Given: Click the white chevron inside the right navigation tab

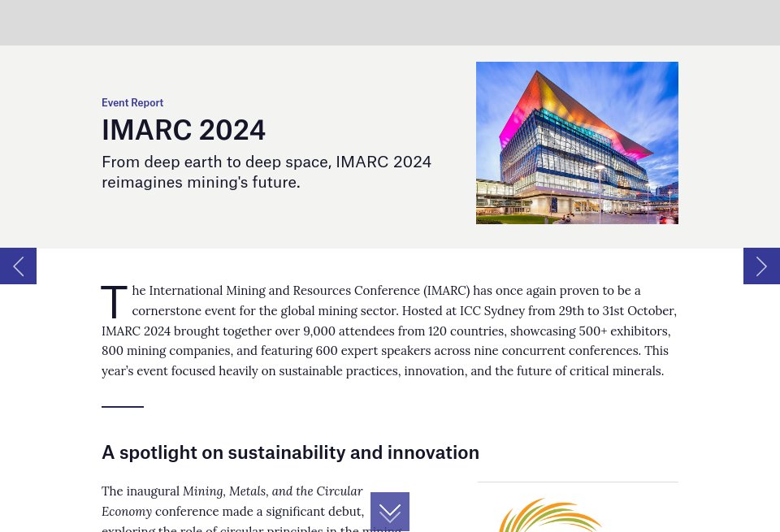Looking at the screenshot, I should (x=761, y=266).
